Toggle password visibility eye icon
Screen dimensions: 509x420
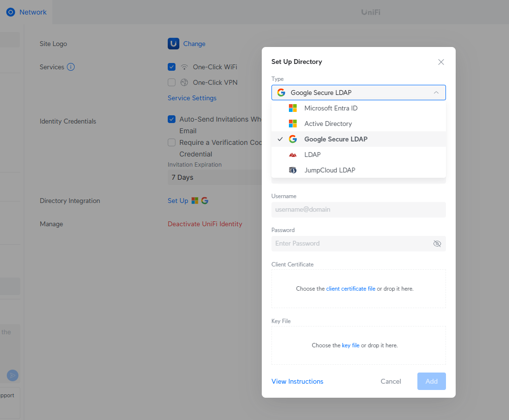tap(437, 244)
